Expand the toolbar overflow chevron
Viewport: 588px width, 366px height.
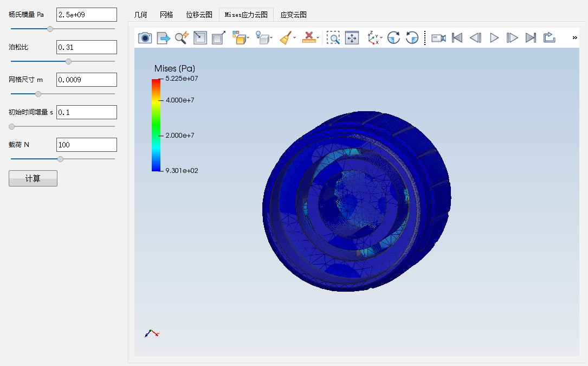click(574, 38)
